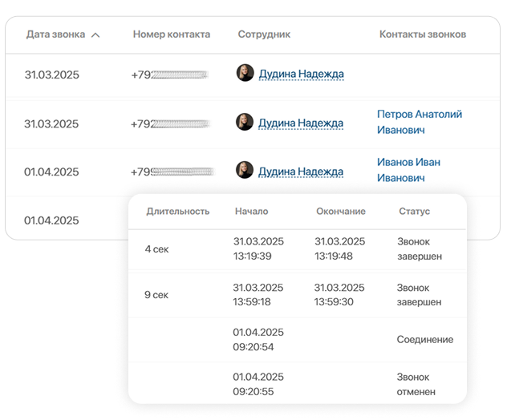Sort by the Дата звонка chevron arrow
This screenshot has width=507, height=420.
[x=95, y=35]
